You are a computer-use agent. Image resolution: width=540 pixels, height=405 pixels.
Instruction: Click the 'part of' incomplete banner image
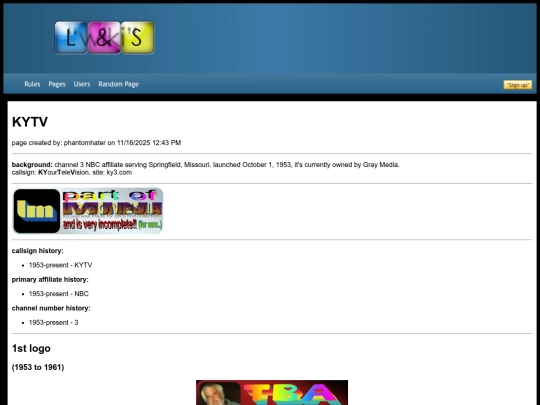(x=88, y=211)
